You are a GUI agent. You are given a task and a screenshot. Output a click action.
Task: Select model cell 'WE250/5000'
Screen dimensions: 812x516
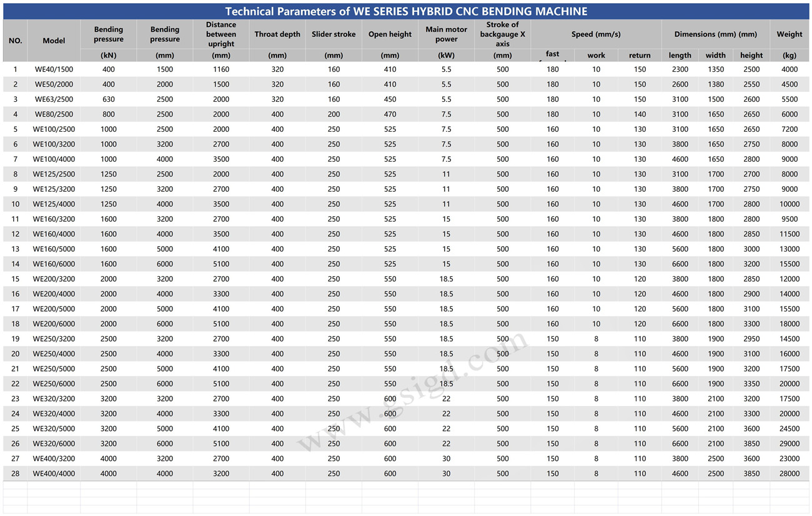point(54,369)
